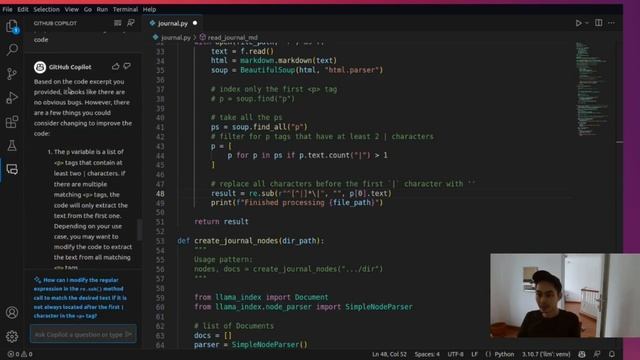Select the Chat view icon in activity bar

12,169
